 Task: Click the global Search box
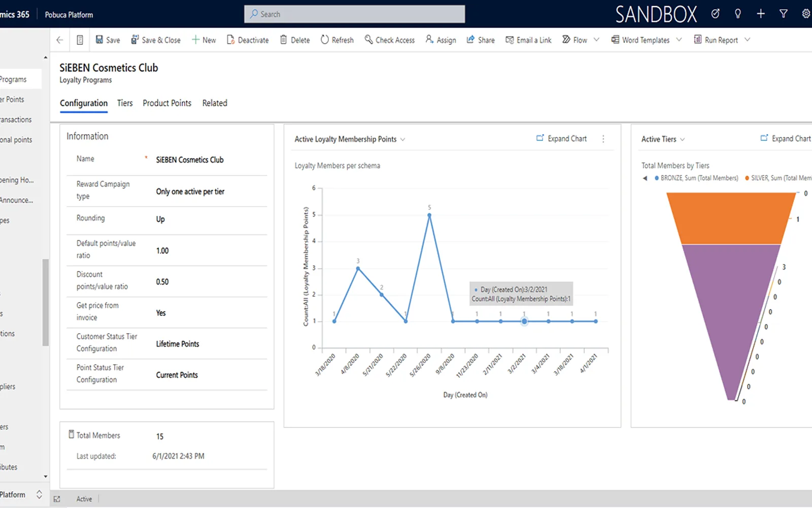coord(355,14)
